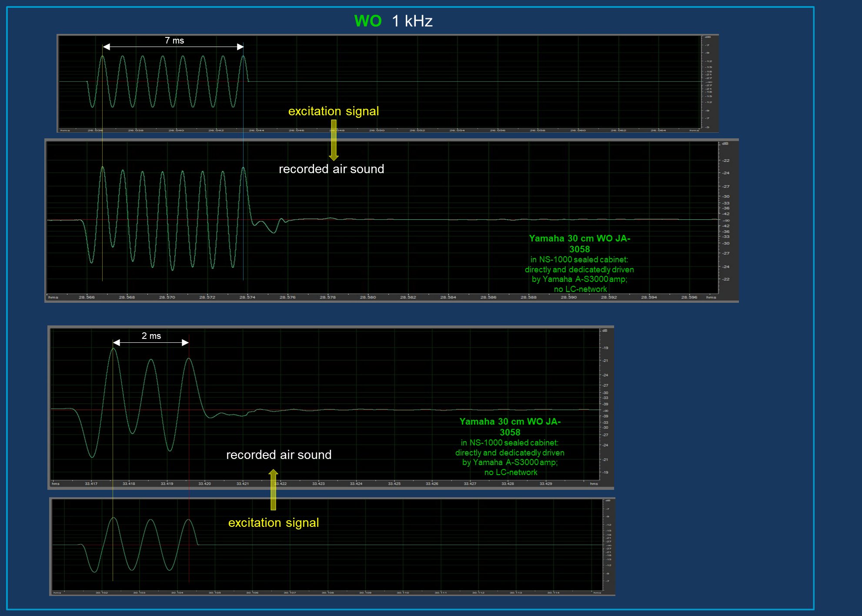The image size is (862, 616).
Task: Click the top -19 dB scale mark
Action: point(605,348)
